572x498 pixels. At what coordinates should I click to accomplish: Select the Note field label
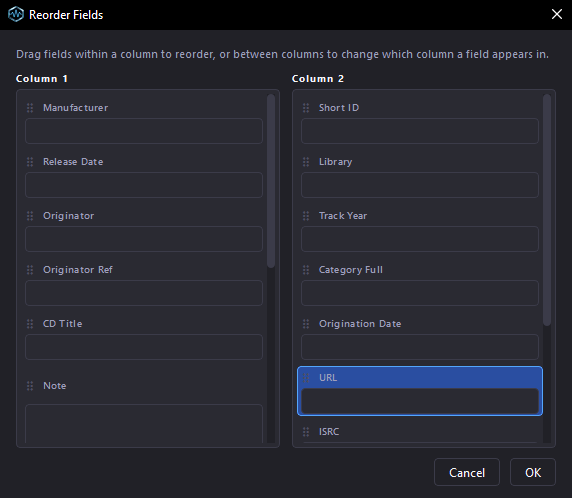(55, 386)
